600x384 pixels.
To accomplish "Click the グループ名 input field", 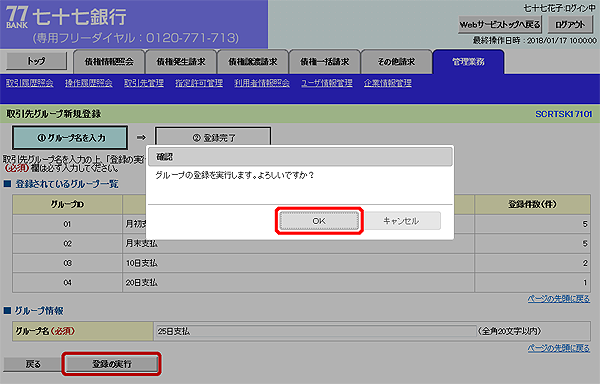I will (x=316, y=331).
